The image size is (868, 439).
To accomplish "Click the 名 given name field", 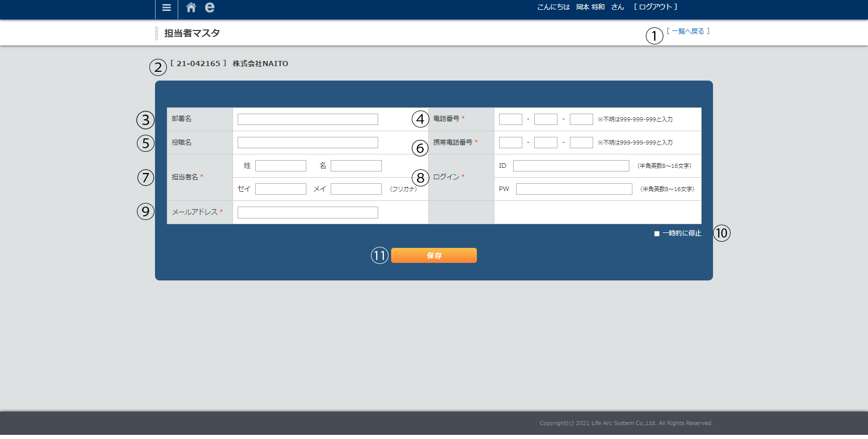I will (356, 166).
